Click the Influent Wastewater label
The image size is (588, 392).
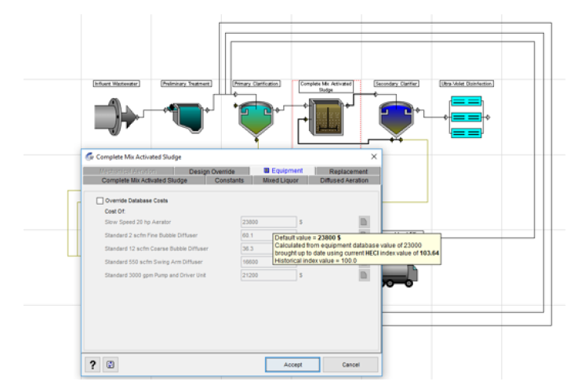pos(116,84)
